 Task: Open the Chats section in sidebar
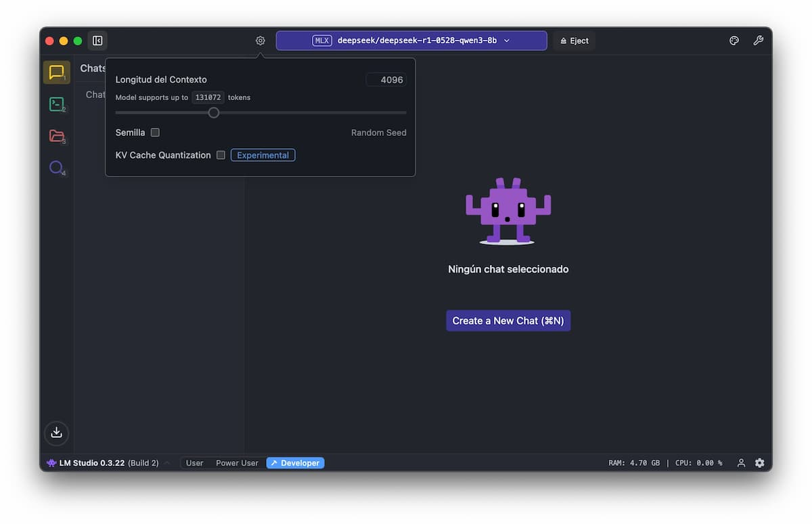coord(56,72)
